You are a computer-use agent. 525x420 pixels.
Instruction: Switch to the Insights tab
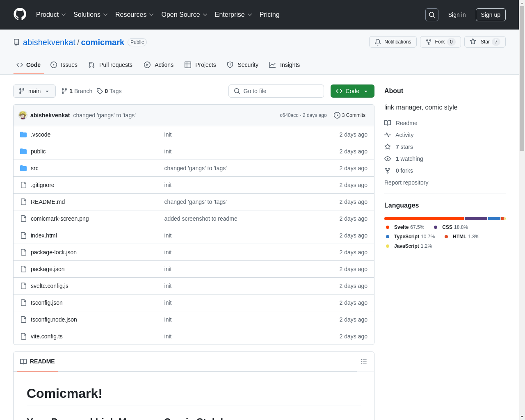tap(285, 65)
